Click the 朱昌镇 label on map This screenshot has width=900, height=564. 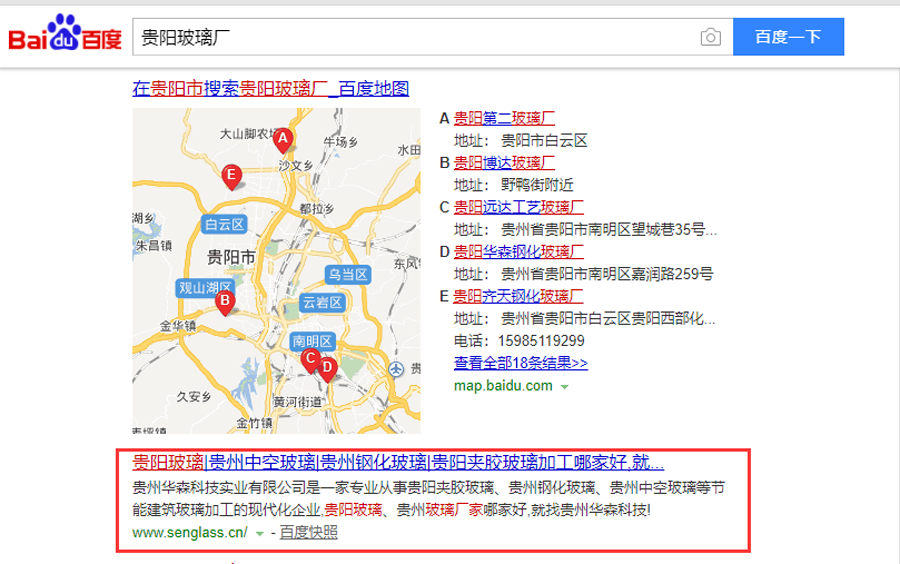[x=153, y=246]
